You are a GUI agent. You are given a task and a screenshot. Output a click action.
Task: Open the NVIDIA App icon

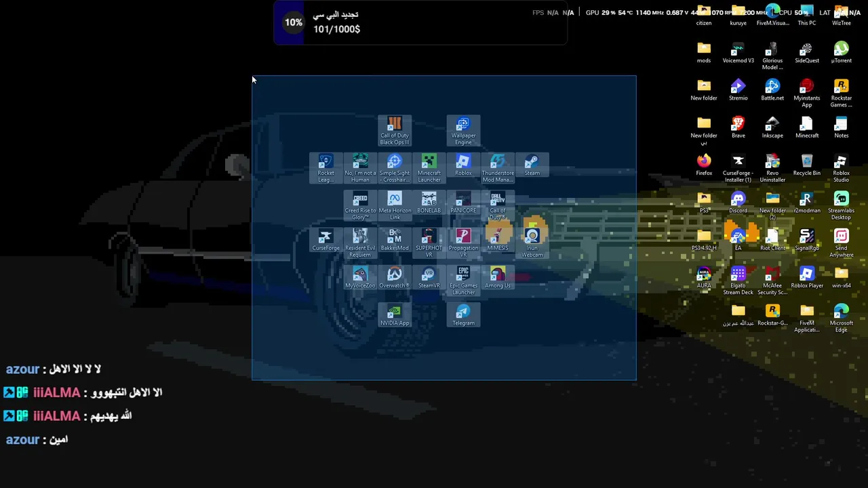tap(395, 315)
